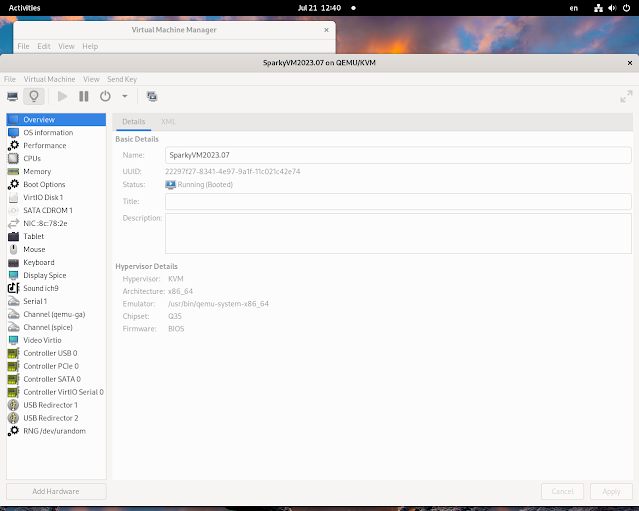Close the Virtual Machine Manager window
This screenshot has width=639, height=511.
pos(326,30)
